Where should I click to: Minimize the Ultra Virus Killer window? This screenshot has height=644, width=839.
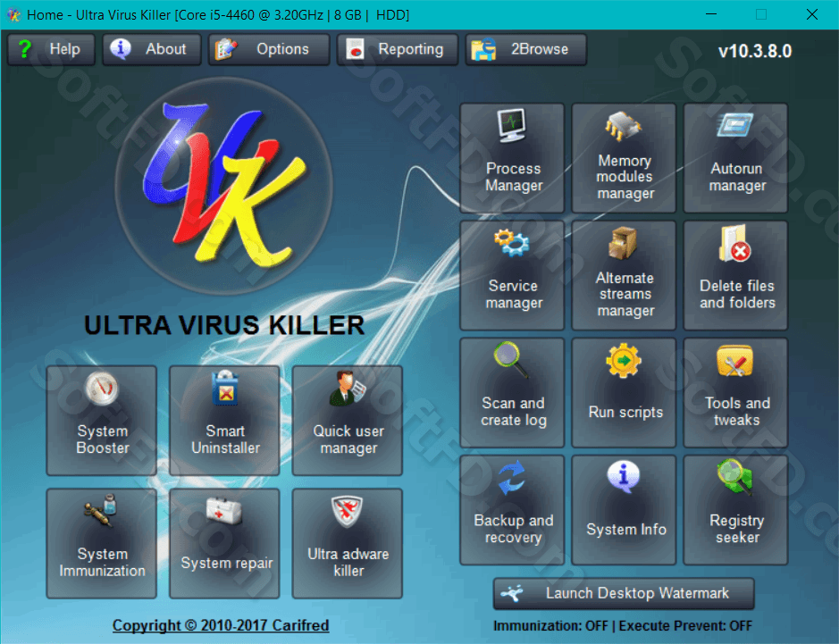click(x=711, y=14)
